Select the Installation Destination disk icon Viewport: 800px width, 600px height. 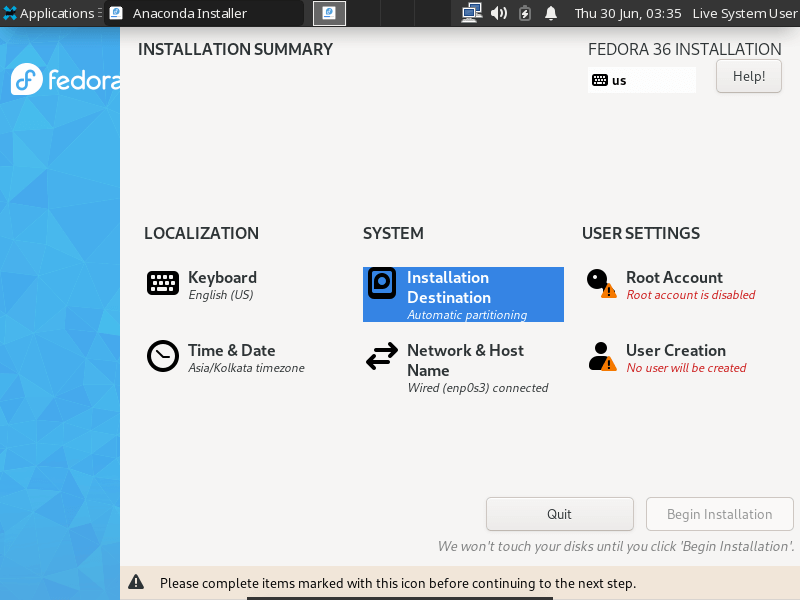[382, 283]
